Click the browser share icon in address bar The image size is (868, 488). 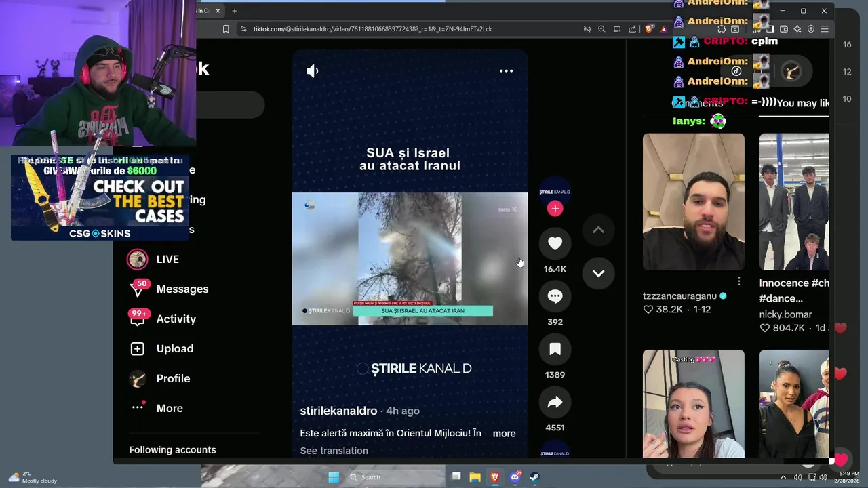click(x=633, y=29)
